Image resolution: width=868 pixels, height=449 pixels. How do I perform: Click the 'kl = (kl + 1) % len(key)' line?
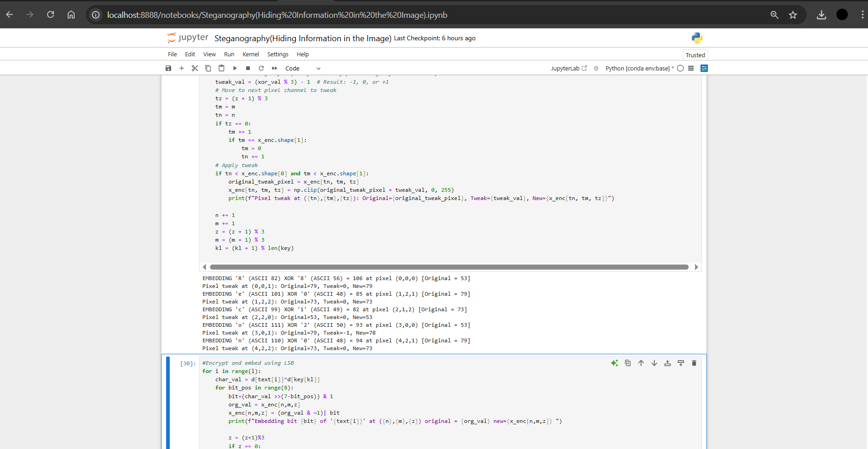(254, 248)
